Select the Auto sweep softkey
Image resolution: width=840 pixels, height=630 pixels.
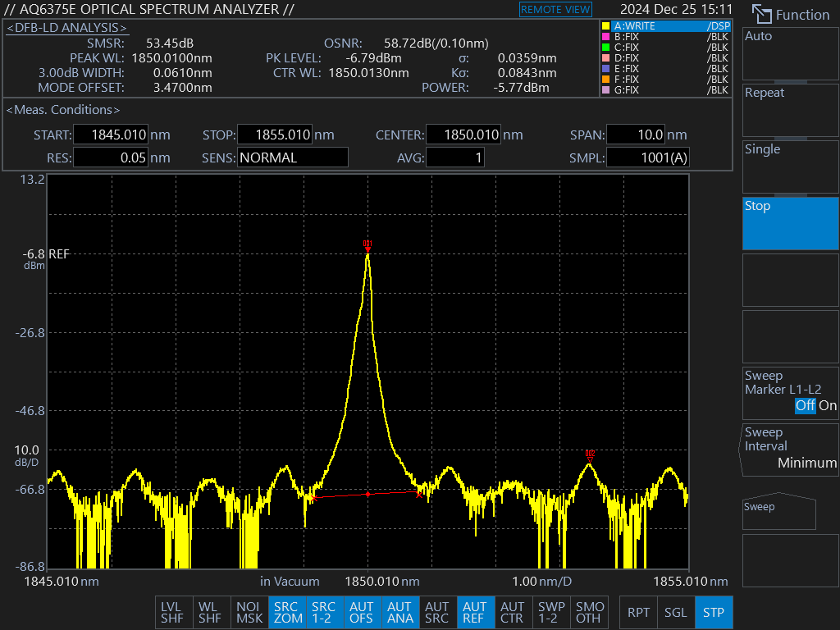[790, 52]
